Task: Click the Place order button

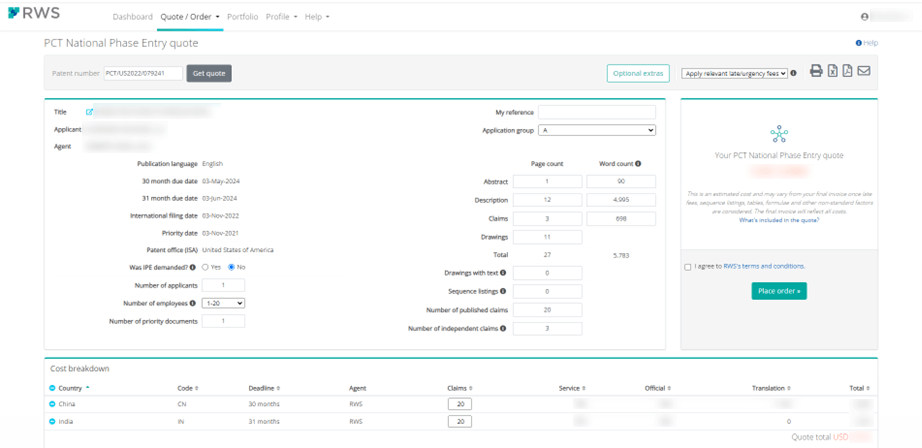Action: pos(779,291)
